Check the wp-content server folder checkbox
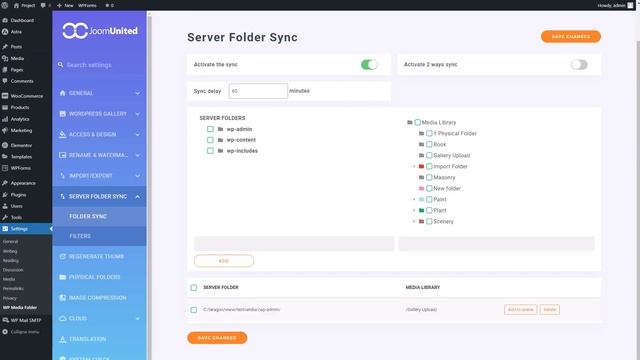 tap(210, 140)
